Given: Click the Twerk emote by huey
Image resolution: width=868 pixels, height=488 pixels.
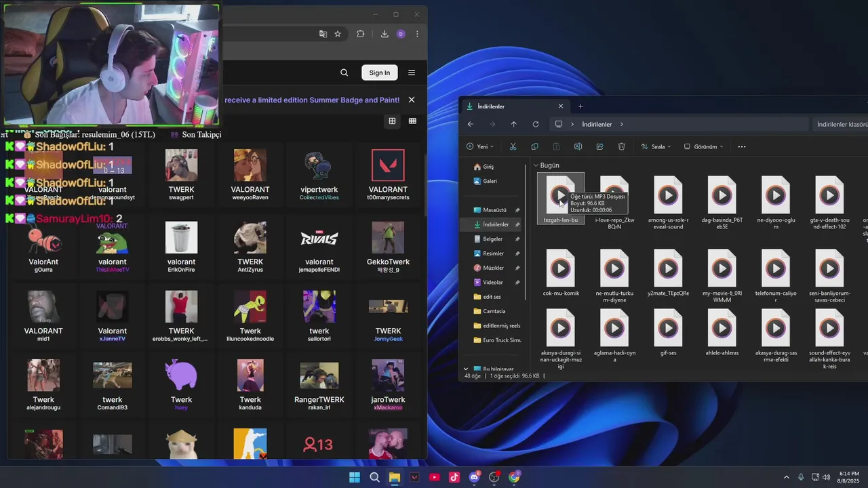Looking at the screenshot, I should tap(181, 385).
